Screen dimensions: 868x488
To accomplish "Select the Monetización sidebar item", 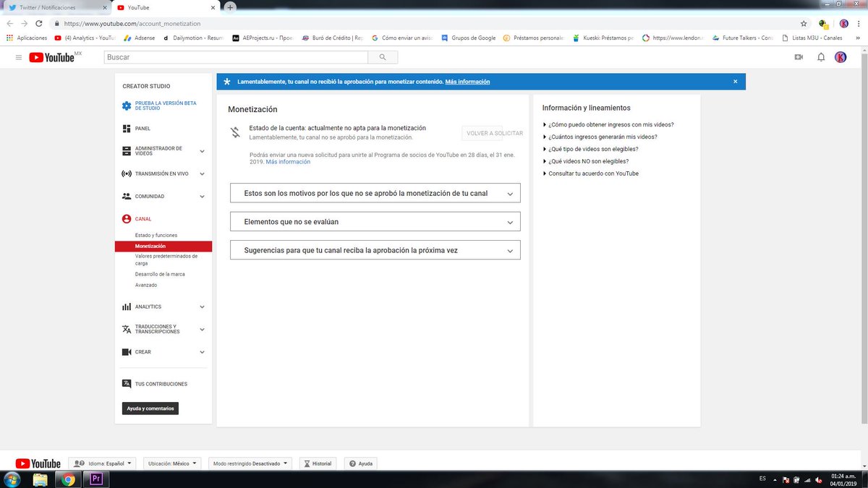I will coord(163,246).
